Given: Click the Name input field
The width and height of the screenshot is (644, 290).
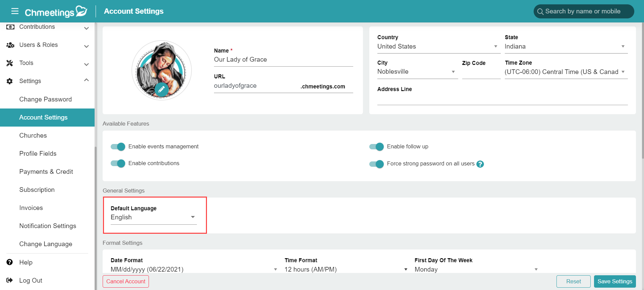Looking at the screenshot, I should [x=283, y=60].
